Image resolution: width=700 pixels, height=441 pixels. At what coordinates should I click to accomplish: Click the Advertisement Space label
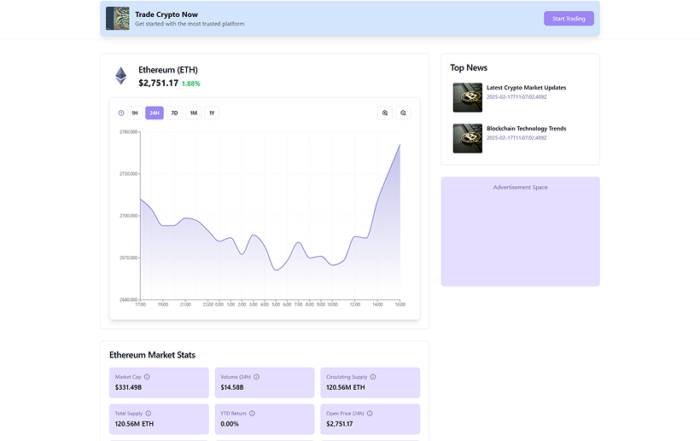coord(521,187)
